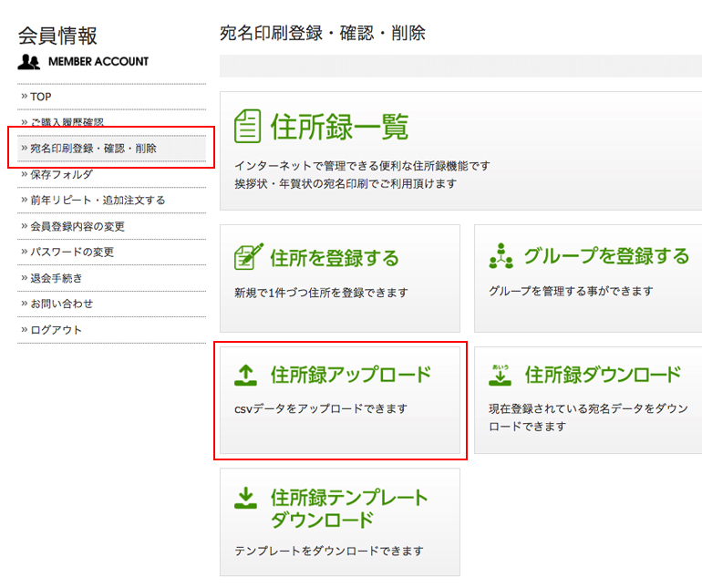Image resolution: width=702 pixels, height=588 pixels.
Task: Click the 住所録ダウンロード download icon
Action: (501, 374)
